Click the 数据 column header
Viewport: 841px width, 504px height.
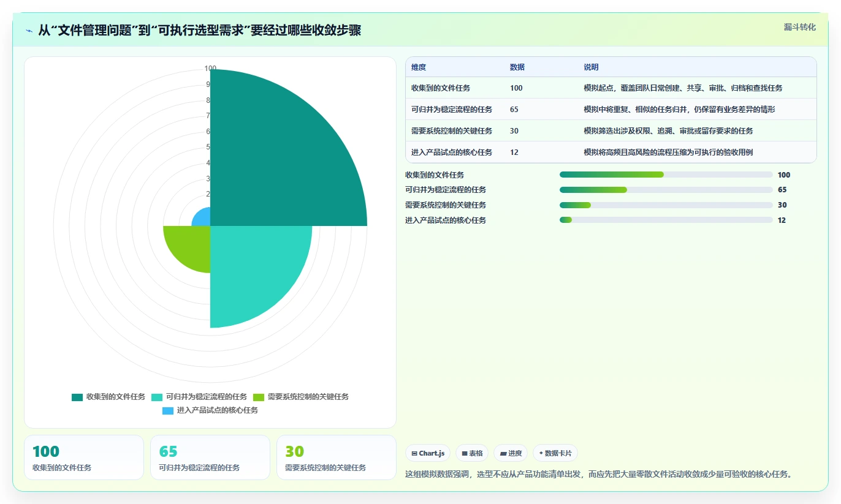tap(517, 67)
